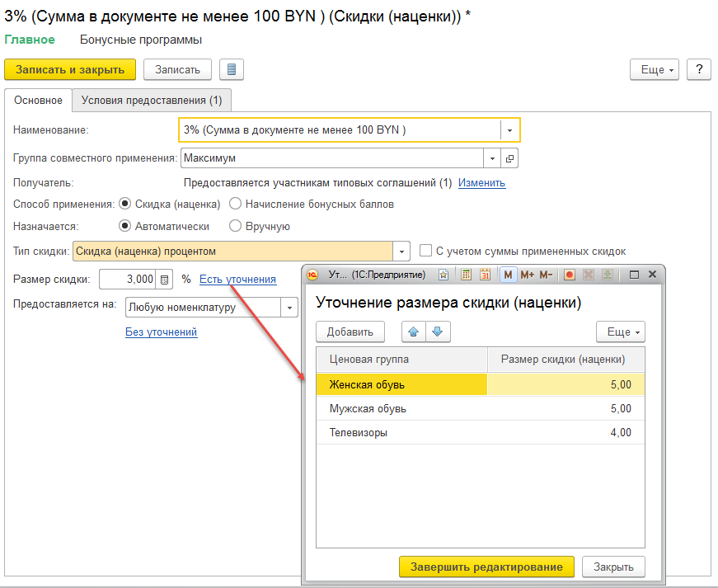
Task: Choose the Вручную radio option
Action: [235, 226]
